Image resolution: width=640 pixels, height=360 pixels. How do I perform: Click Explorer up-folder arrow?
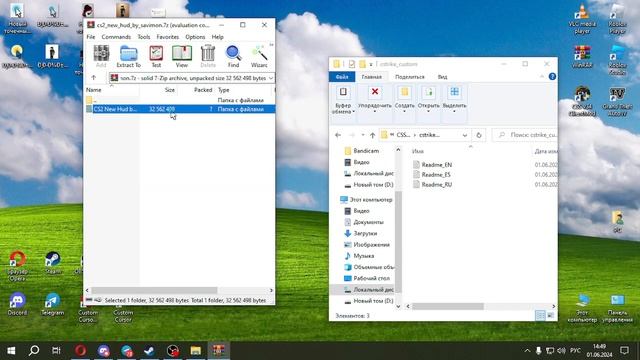(372, 135)
